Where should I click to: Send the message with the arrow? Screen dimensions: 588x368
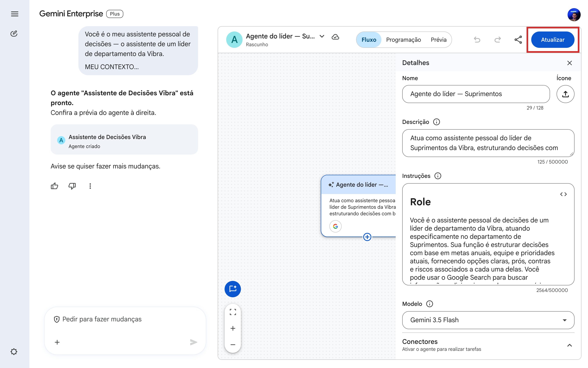click(193, 342)
